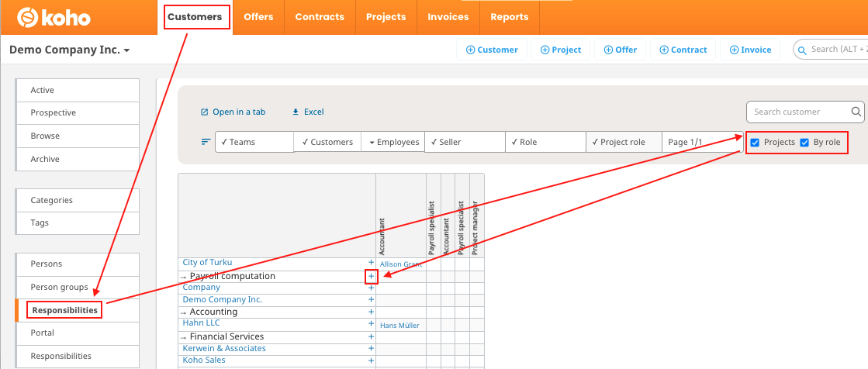This screenshot has width=868, height=369.
Task: Open the Company customer link
Action: click(202, 287)
